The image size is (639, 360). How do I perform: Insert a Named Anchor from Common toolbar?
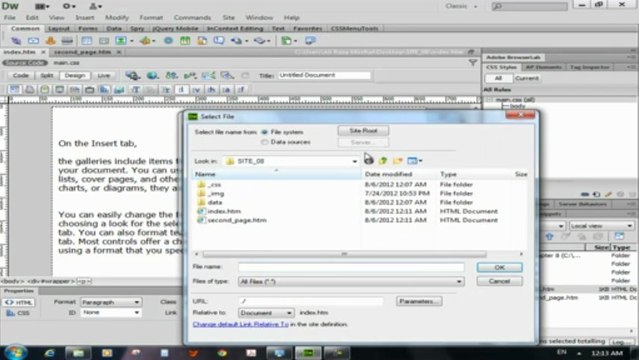pyautogui.click(x=50, y=41)
